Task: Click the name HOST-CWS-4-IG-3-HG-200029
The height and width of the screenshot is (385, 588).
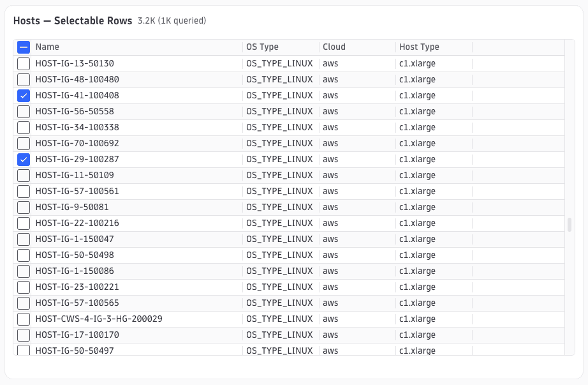Action: coord(99,319)
